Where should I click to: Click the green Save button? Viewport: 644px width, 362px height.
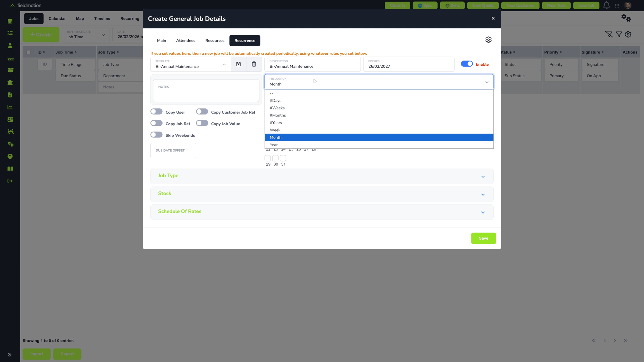[x=483, y=238]
